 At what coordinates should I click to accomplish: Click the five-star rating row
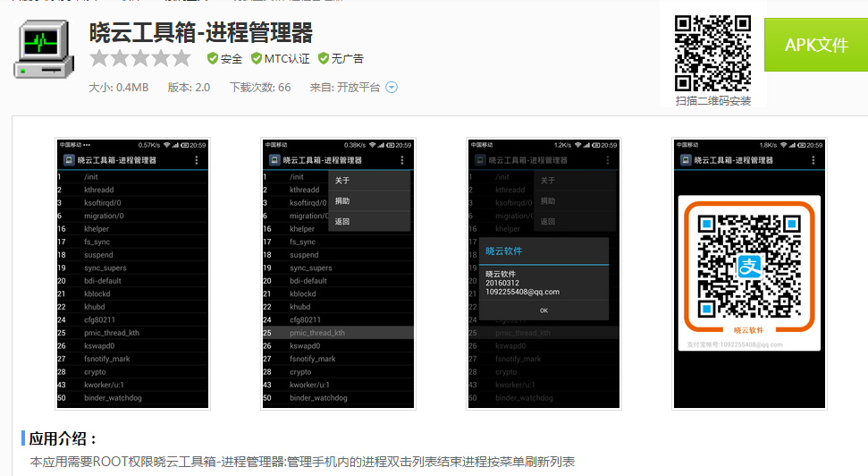click(140, 58)
